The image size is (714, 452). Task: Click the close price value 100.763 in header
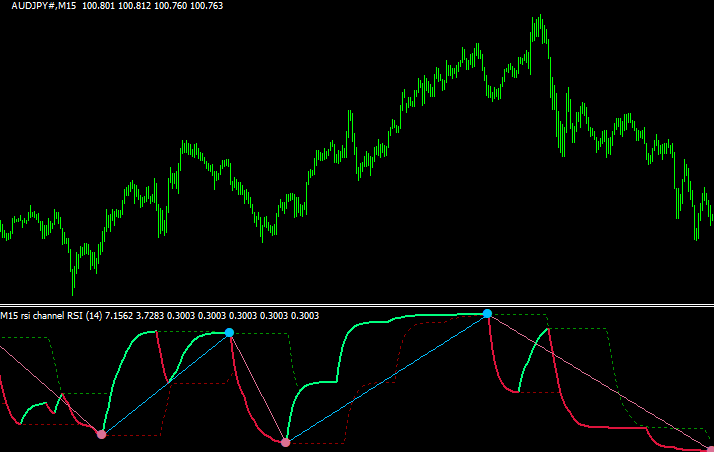coord(207,6)
